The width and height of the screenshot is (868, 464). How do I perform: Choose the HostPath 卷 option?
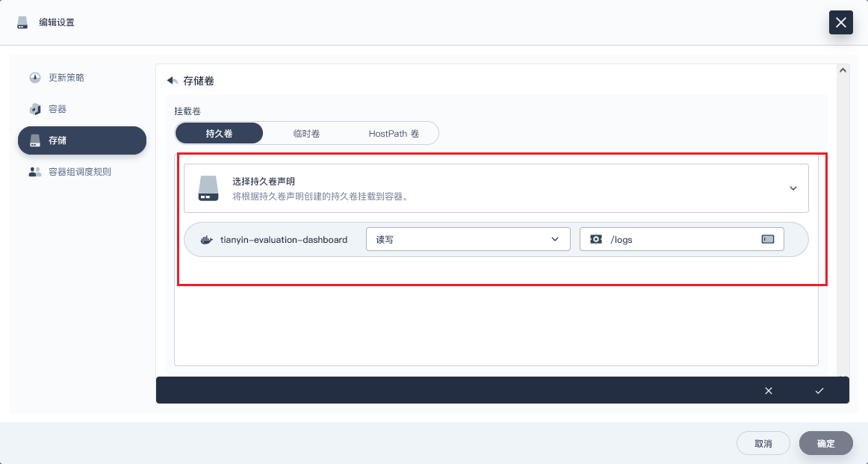394,134
